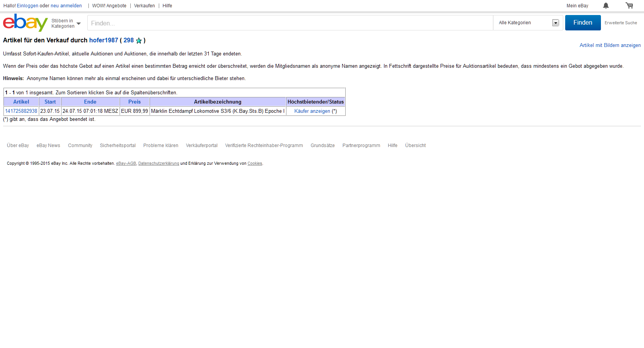Click Artikel mit Bildern anzeigen
This screenshot has height=348, width=644.
[610, 45]
